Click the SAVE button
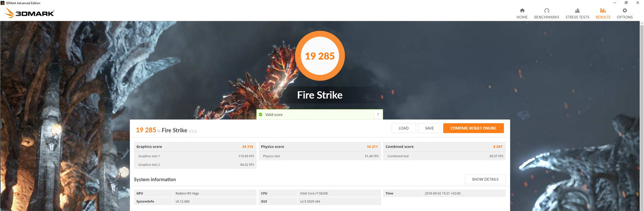Screen dimensions: 644x211 (429, 128)
